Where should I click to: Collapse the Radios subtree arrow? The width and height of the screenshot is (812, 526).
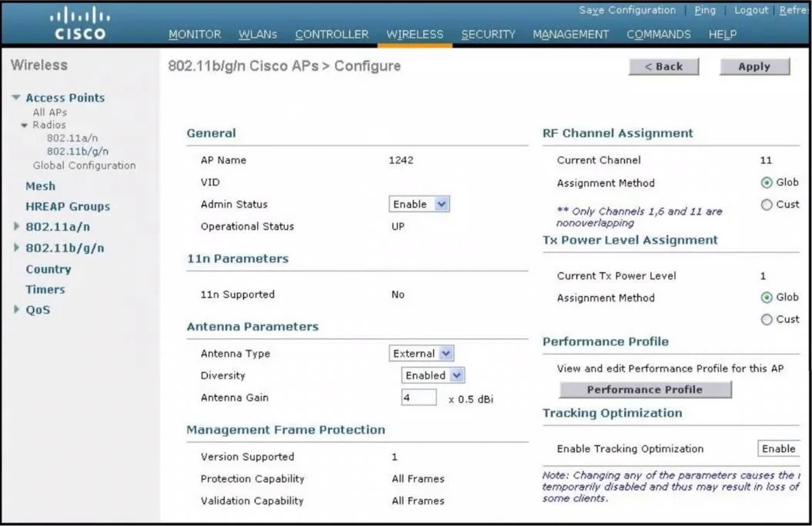coord(24,125)
